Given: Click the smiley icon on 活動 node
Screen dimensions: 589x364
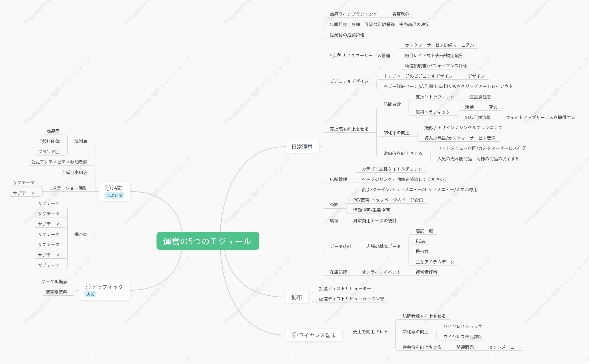Looking at the screenshot, I should pyautogui.click(x=108, y=188).
